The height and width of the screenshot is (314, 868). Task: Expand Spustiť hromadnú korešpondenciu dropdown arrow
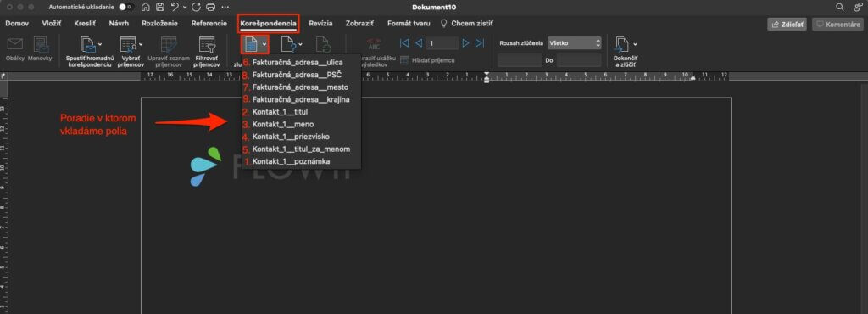point(100,44)
